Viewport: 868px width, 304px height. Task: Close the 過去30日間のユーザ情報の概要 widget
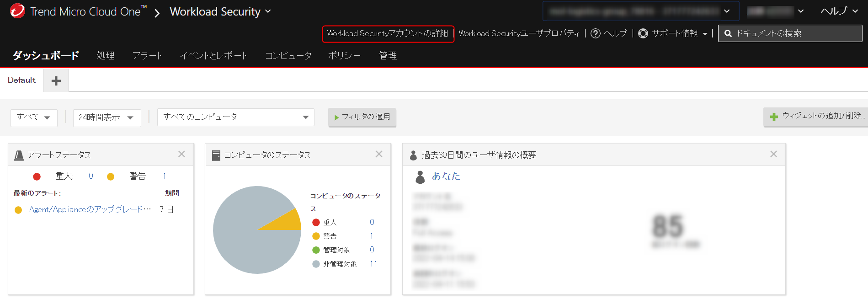[x=773, y=154]
